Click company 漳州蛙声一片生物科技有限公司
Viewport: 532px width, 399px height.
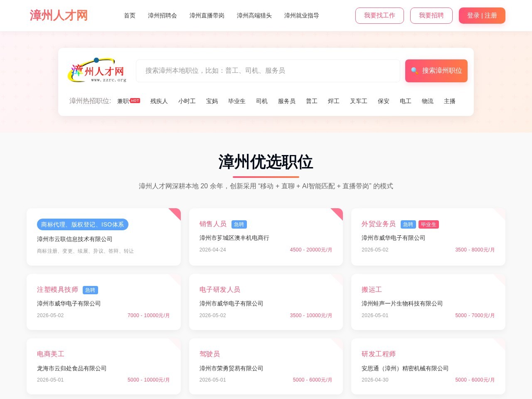[x=402, y=304]
